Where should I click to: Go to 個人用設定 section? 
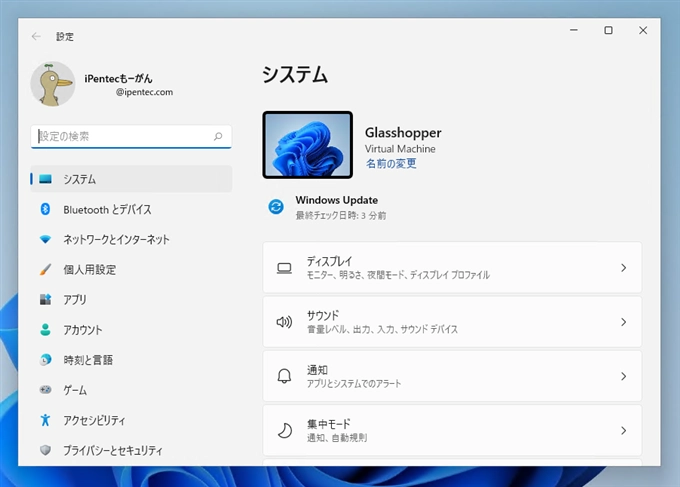pos(131,269)
